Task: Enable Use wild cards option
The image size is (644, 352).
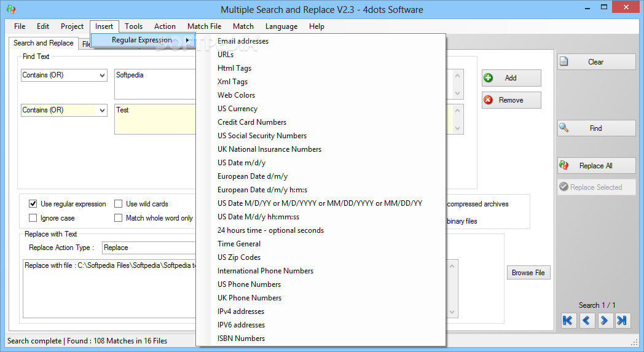Action: click(118, 204)
